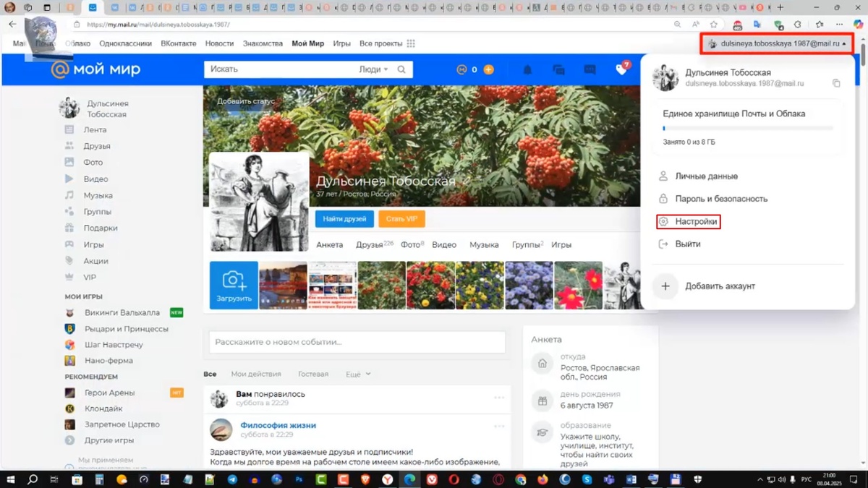Switch to profile Музыка tab
This screenshot has width=868, height=488.
[485, 245]
